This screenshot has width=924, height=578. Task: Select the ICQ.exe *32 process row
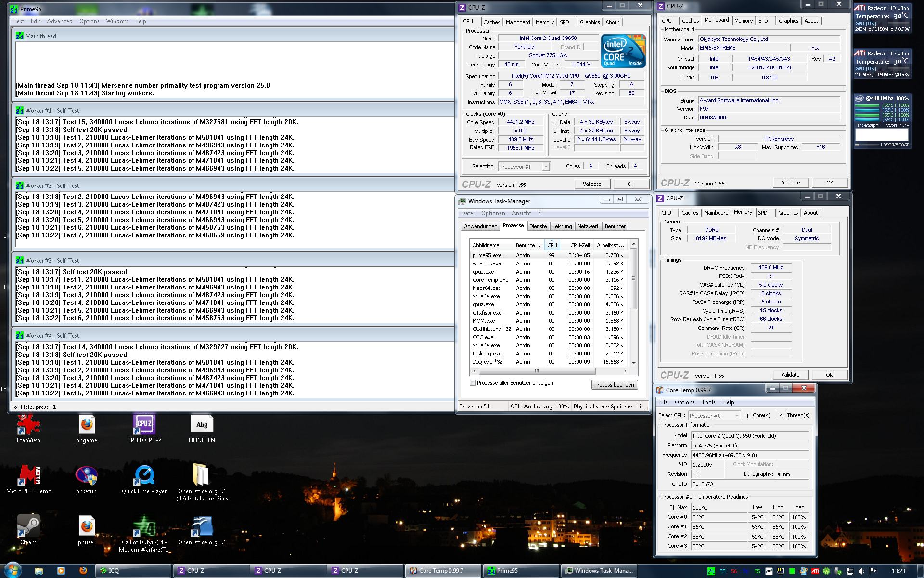pyautogui.click(x=550, y=362)
